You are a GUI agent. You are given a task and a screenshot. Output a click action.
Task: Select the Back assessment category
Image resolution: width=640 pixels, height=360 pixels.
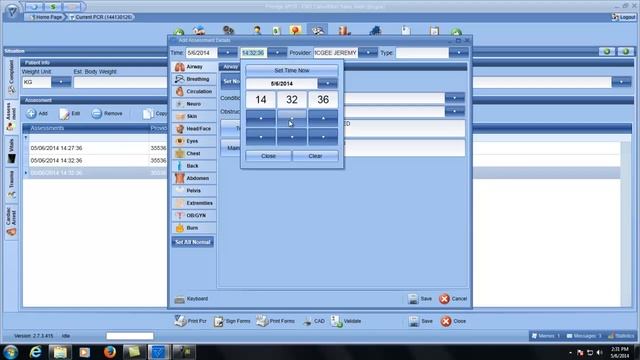click(193, 166)
